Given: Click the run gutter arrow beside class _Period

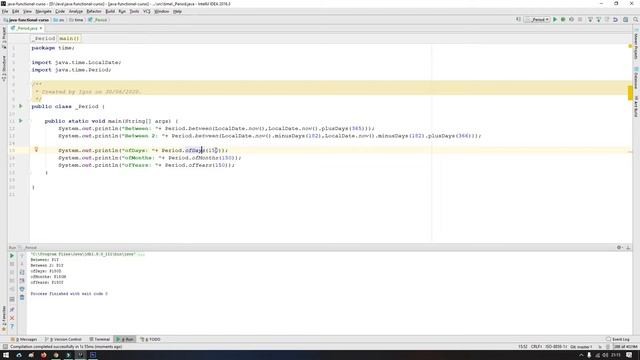Looking at the screenshot, I should (21, 106).
